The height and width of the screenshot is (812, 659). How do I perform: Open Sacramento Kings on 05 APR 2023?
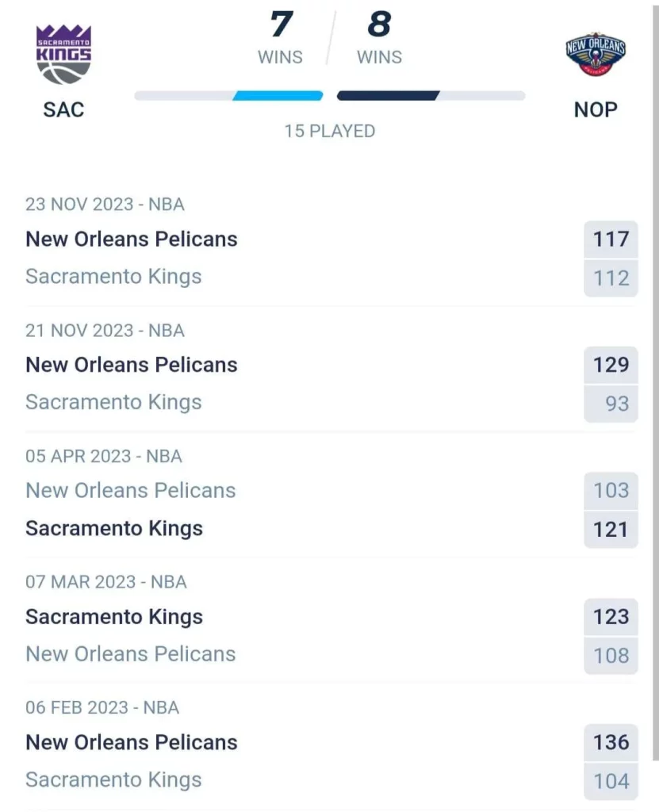(114, 529)
